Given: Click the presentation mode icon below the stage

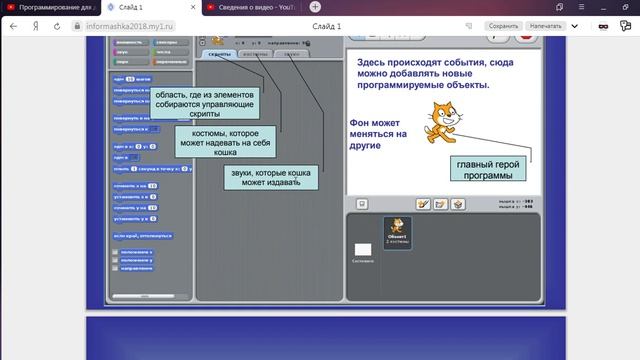Looking at the screenshot, I should point(362,204).
